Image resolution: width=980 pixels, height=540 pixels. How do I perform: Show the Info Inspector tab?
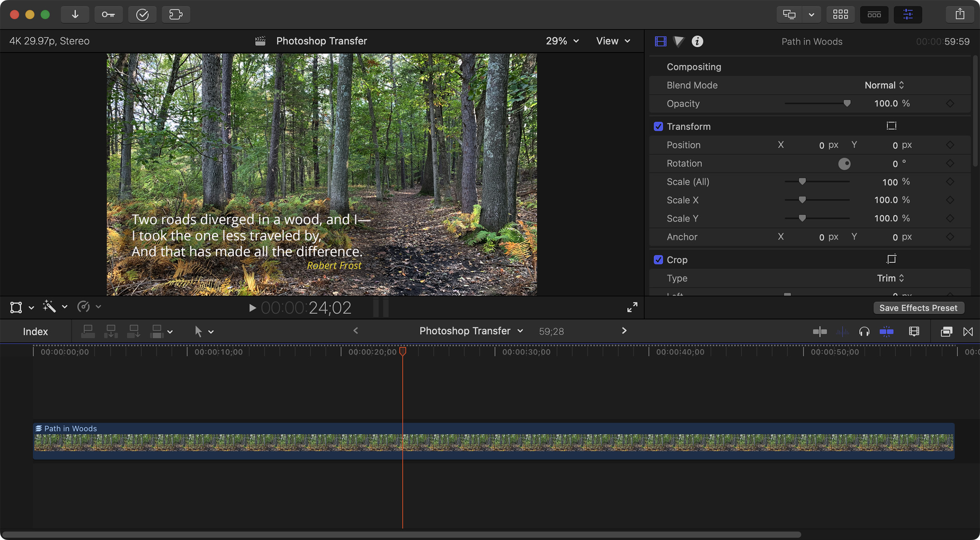(x=697, y=41)
